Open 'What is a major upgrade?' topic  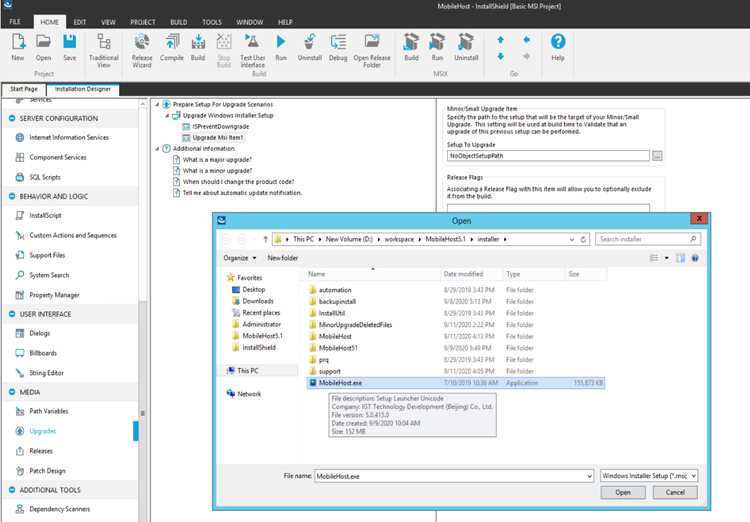[217, 160]
